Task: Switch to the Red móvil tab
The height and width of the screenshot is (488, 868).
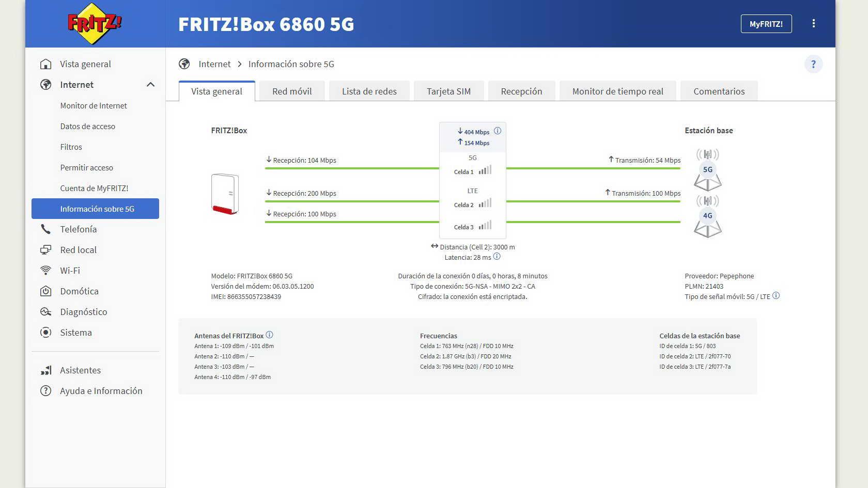Action: (292, 91)
